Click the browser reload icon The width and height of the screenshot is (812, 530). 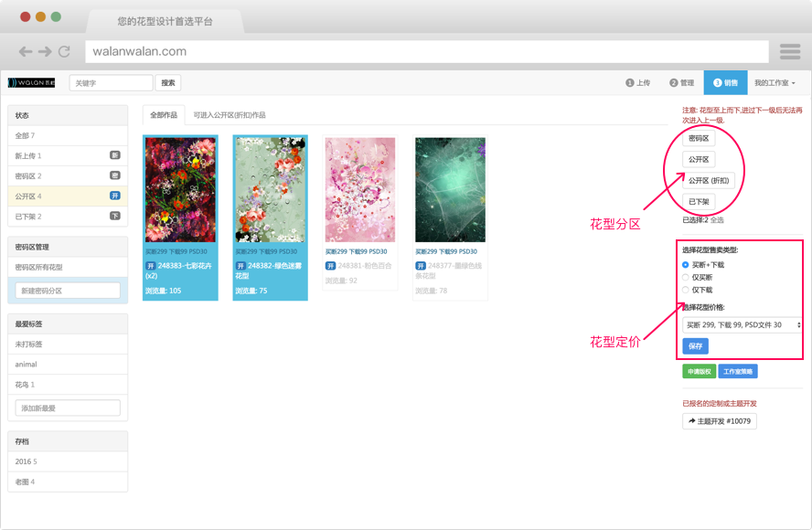coord(64,52)
